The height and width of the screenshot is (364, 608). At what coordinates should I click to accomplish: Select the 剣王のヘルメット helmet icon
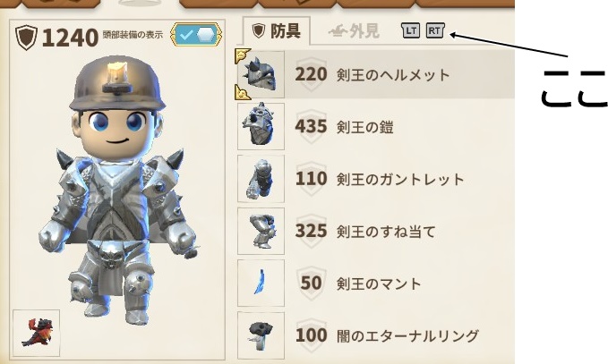[261, 74]
